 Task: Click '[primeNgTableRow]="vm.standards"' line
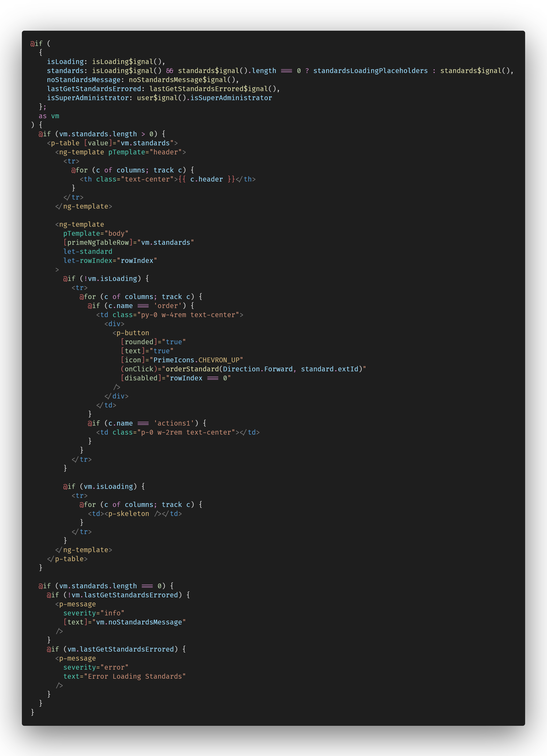pyautogui.click(x=129, y=242)
